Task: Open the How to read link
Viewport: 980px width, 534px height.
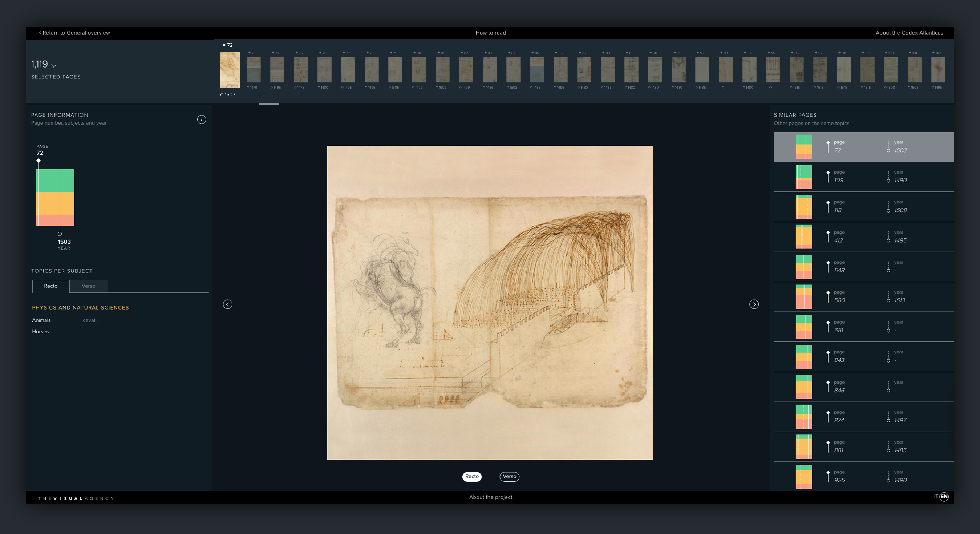Action: [490, 33]
